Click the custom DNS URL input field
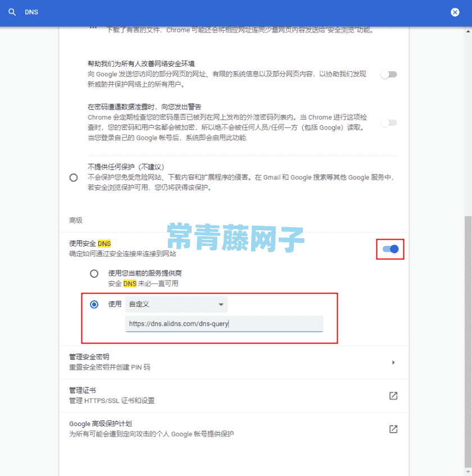472x476 pixels. 224,324
